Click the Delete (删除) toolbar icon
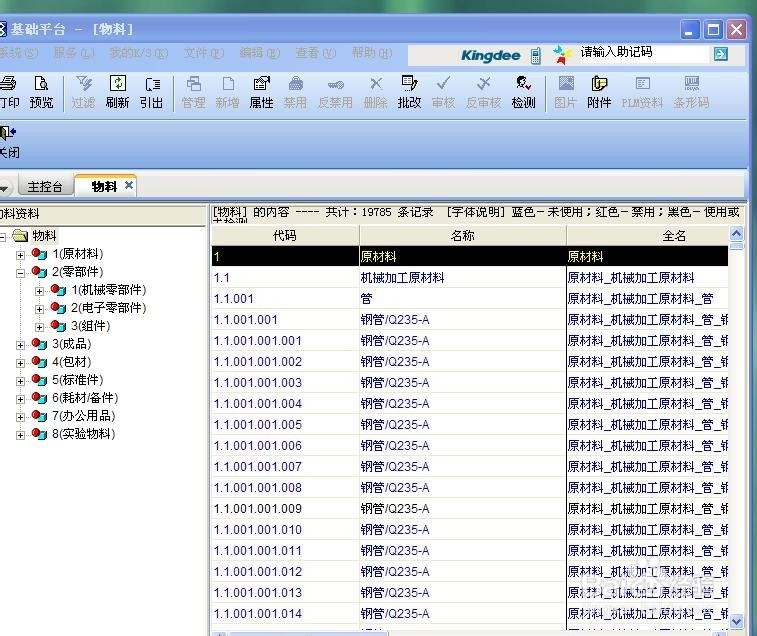Screen dimensions: 757x636 point(376,92)
